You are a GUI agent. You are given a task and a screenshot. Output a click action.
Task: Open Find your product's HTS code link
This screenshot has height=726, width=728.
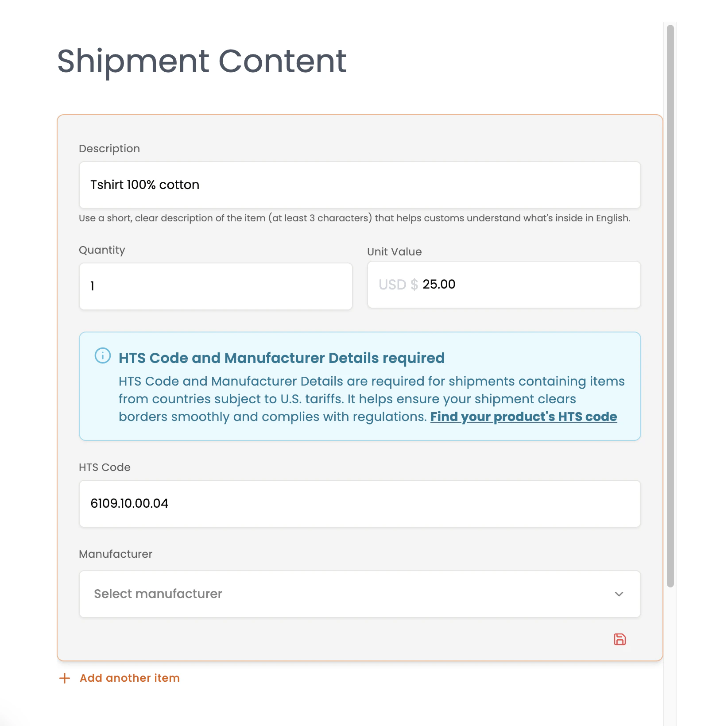[523, 417]
